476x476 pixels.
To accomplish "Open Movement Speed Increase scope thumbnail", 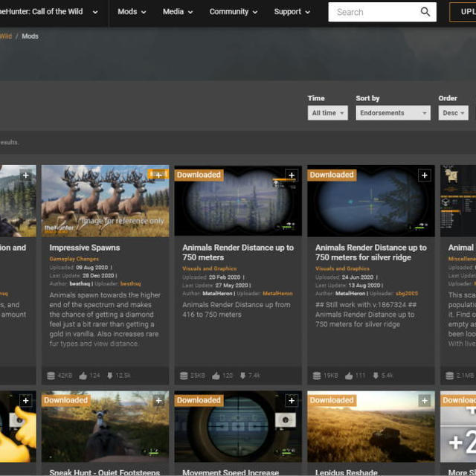I will pos(238,426).
